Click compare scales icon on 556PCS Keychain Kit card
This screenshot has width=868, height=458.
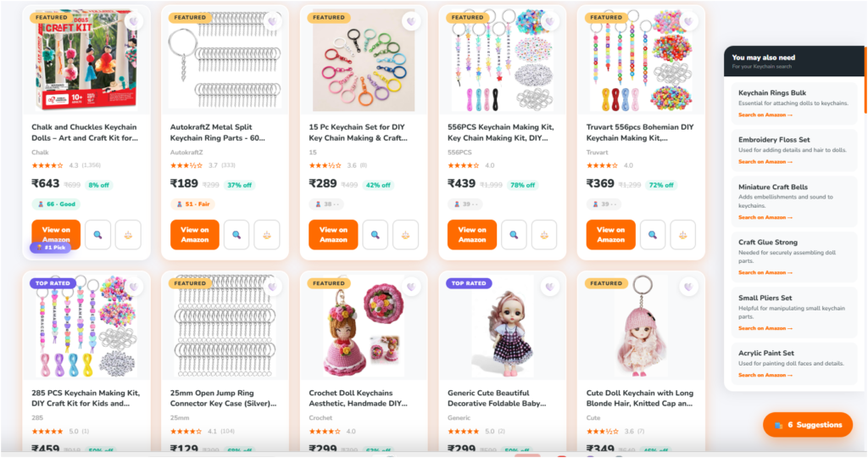(x=544, y=235)
